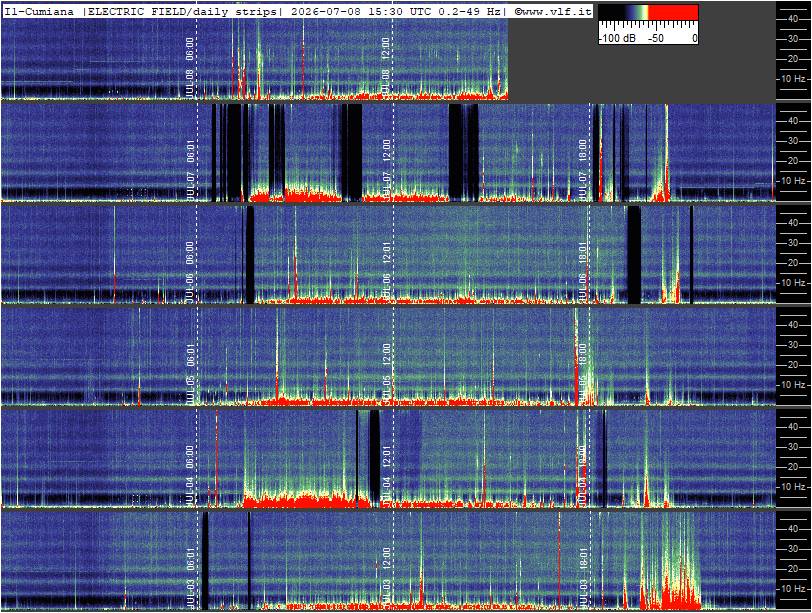Click the 40 axis label of JUL 03 strip

(793, 529)
